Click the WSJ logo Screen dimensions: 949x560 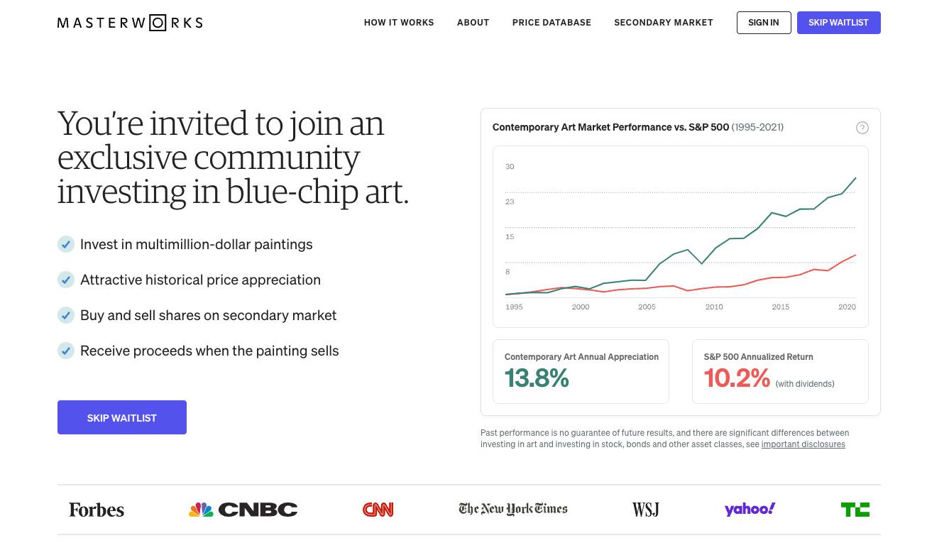click(645, 510)
